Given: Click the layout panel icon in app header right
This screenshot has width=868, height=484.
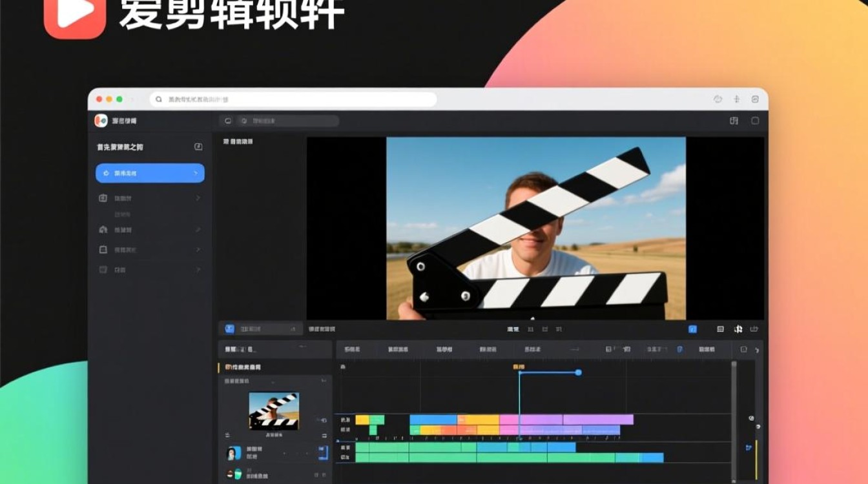Looking at the screenshot, I should (x=734, y=121).
